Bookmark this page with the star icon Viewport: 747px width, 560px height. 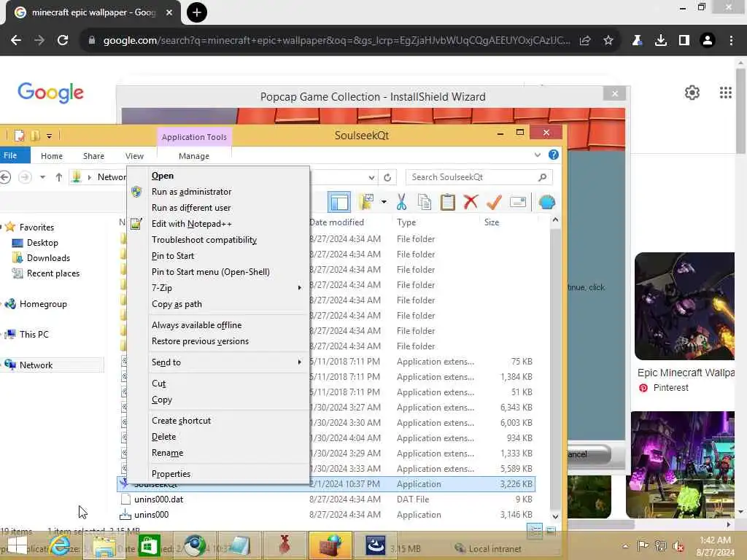pos(608,41)
